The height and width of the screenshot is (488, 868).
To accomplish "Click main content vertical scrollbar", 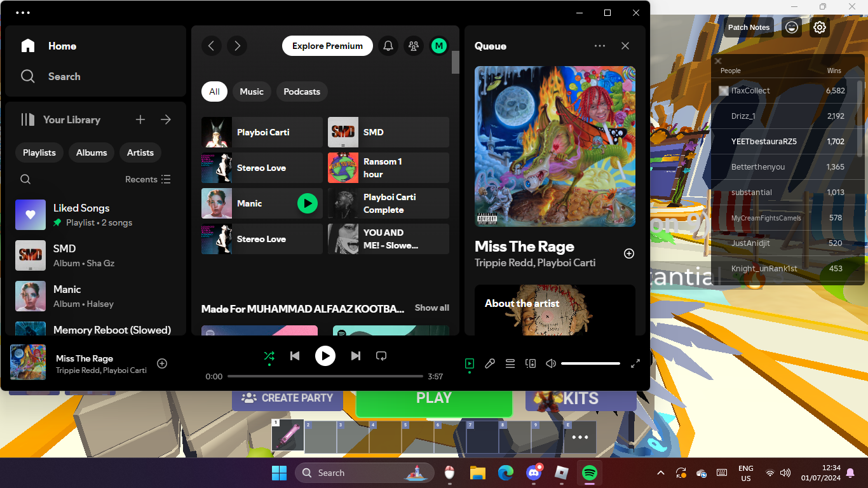I will coord(456,62).
